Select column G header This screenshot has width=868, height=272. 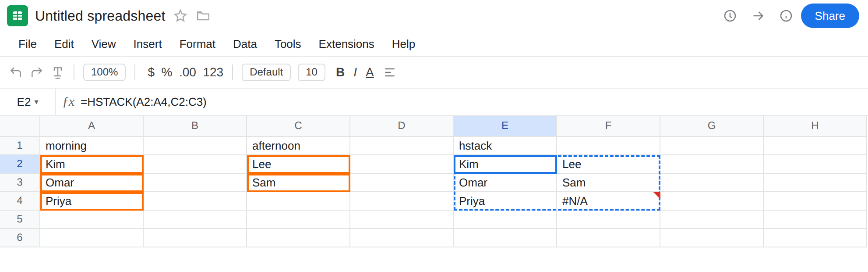pyautogui.click(x=712, y=125)
